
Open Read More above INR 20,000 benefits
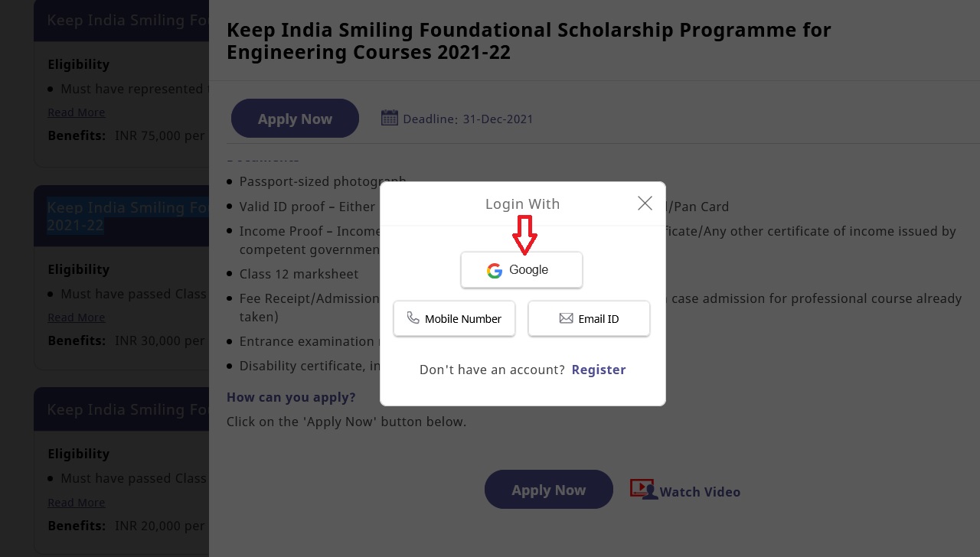point(77,503)
